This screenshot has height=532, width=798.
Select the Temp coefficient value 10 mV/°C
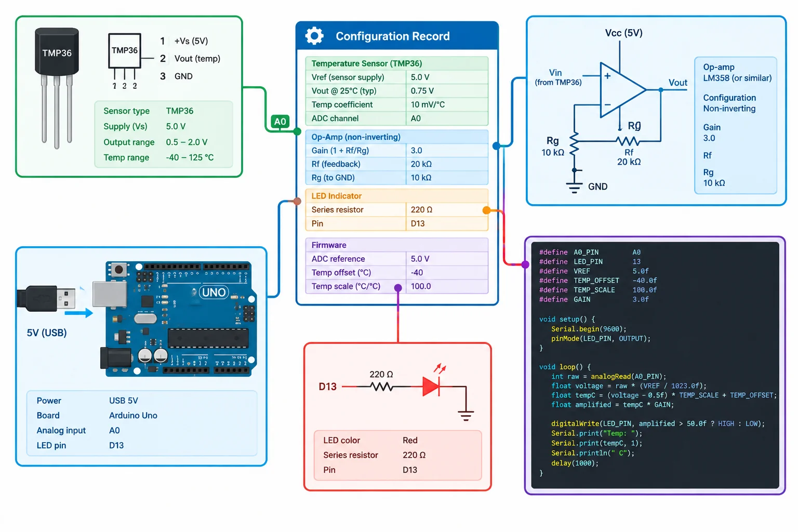pos(428,104)
